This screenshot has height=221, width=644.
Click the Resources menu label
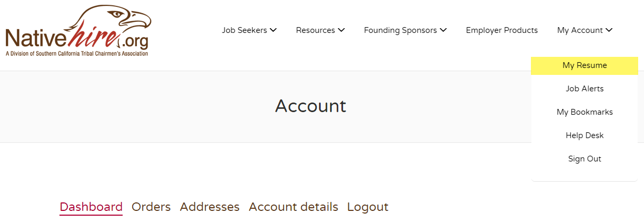(x=315, y=30)
